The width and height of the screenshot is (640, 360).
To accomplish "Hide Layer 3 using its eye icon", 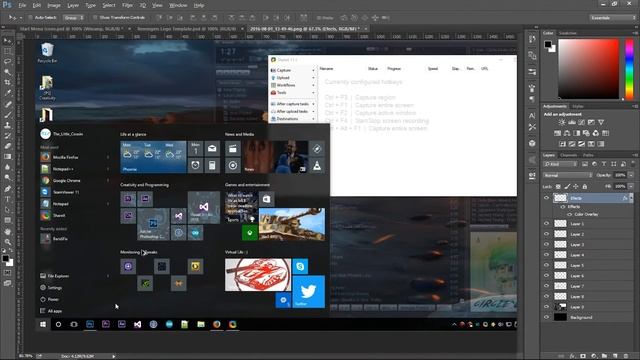I will point(547,244).
